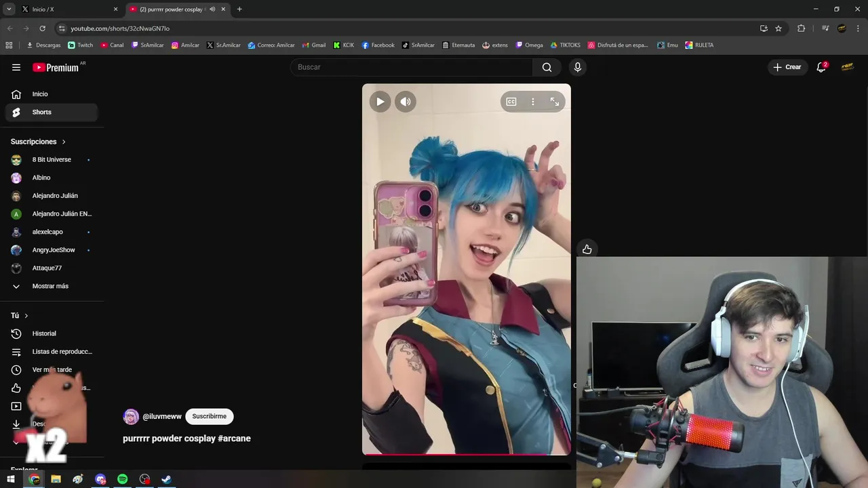This screenshot has height=488, width=868.
Task: Like this Short with thumbs up
Action: pyautogui.click(x=587, y=249)
